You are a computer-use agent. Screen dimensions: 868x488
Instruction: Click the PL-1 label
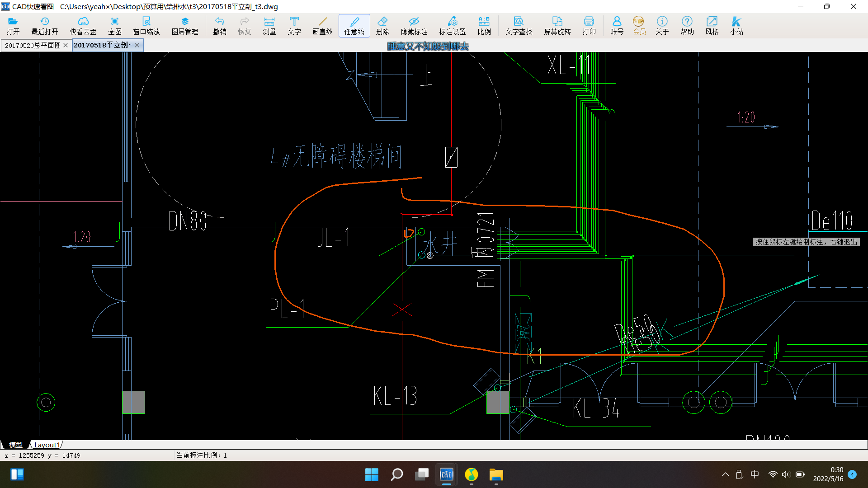pos(288,308)
